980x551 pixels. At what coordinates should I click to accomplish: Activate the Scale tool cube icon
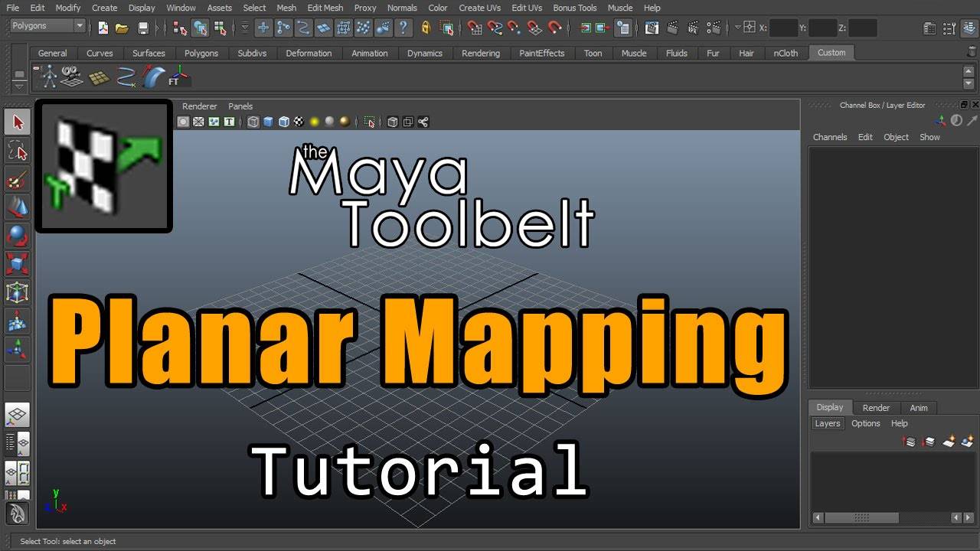[x=18, y=264]
